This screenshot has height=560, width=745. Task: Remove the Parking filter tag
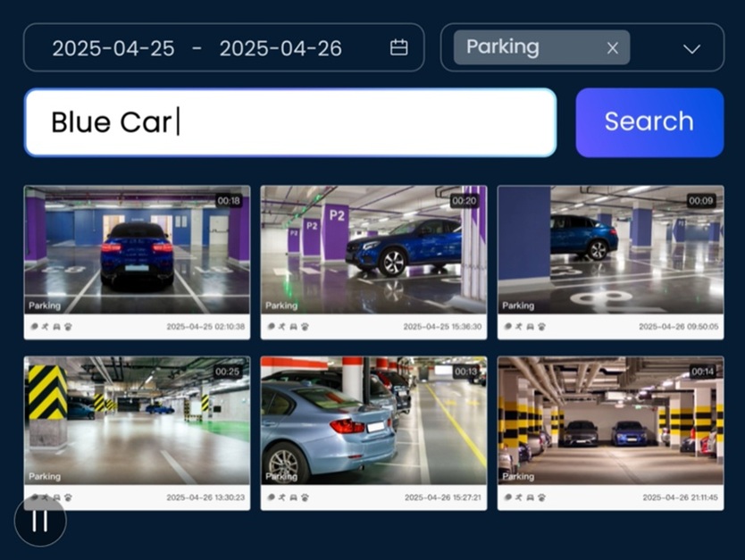click(x=613, y=48)
